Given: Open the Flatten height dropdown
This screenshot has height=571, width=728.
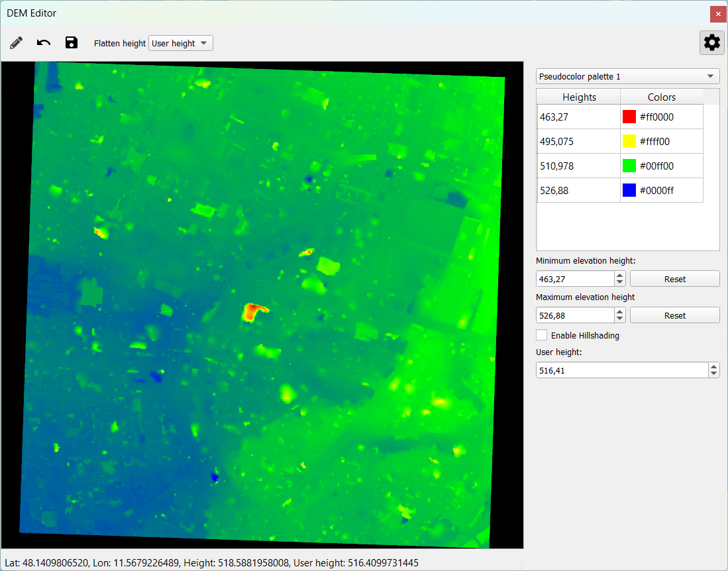Looking at the screenshot, I should click(x=181, y=44).
